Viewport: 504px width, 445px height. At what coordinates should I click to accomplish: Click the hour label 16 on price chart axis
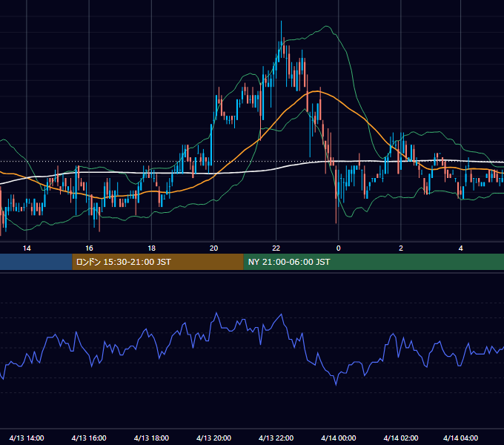(x=89, y=248)
